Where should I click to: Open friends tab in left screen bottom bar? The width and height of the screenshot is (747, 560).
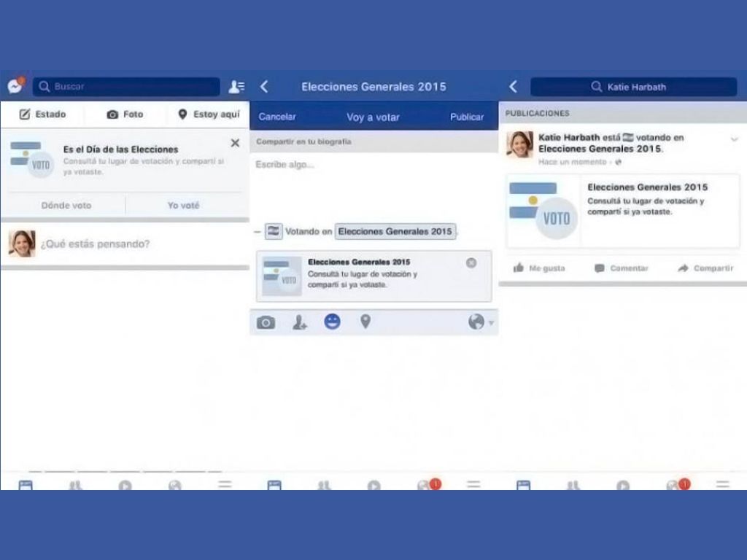click(x=75, y=485)
